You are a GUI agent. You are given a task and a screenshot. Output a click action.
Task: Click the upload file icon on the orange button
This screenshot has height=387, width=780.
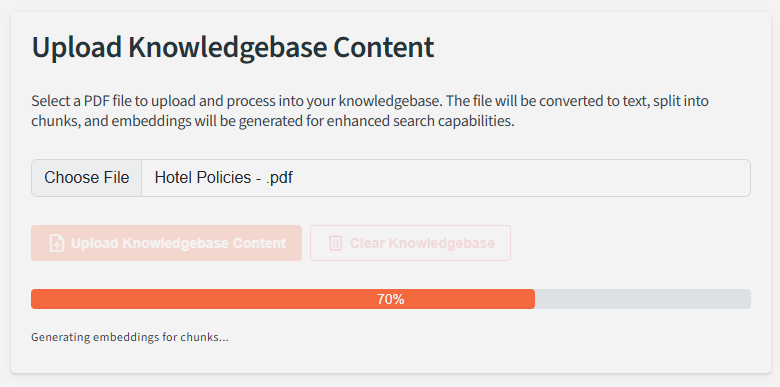pyautogui.click(x=57, y=243)
